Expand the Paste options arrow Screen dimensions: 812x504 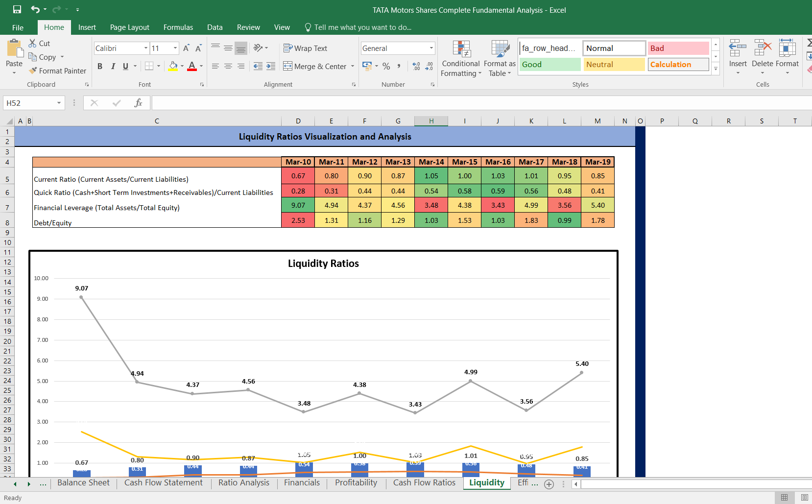click(x=14, y=73)
